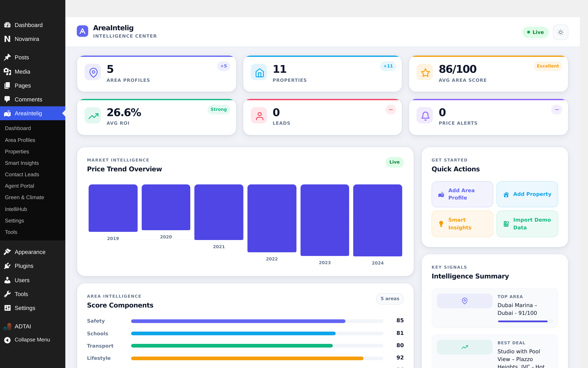588x368 pixels.
Task: Click the Settings sliders icon in sidebar
Action: (x=7, y=308)
